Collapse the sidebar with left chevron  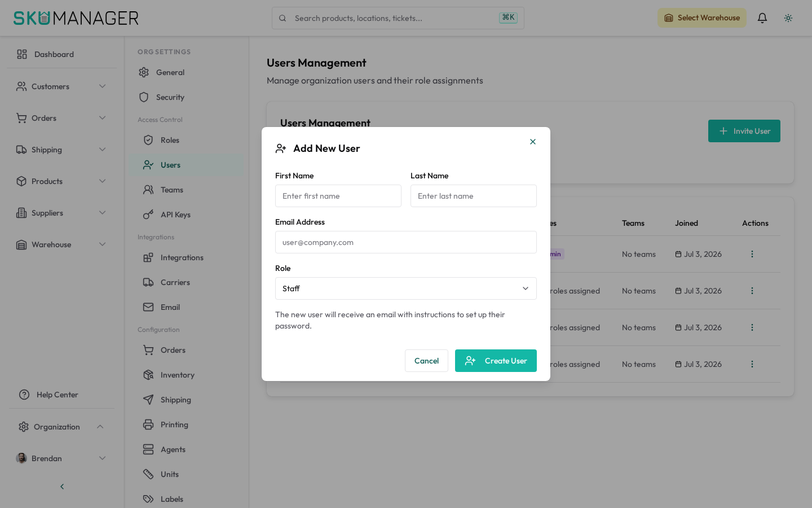click(62, 487)
